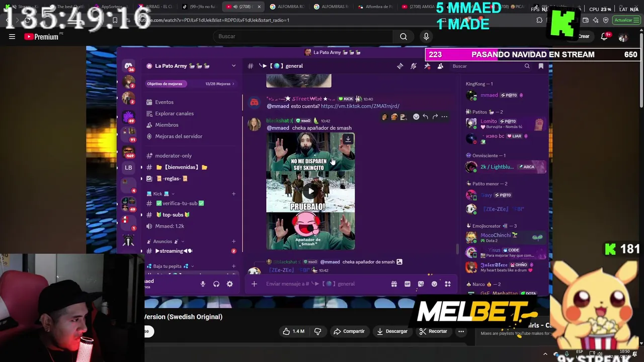Select the LB server icon

click(128, 167)
